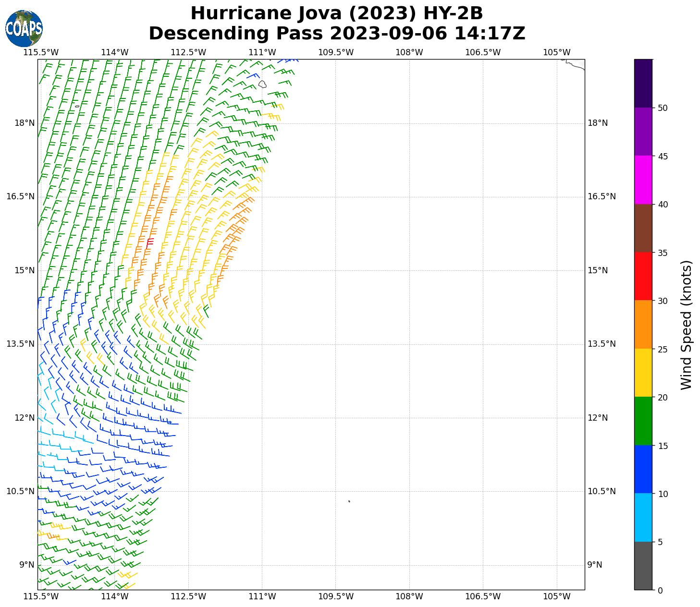The width and height of the screenshot is (700, 607).
Task: Click the dark purple segment above 50 knots
Action: click(x=643, y=83)
